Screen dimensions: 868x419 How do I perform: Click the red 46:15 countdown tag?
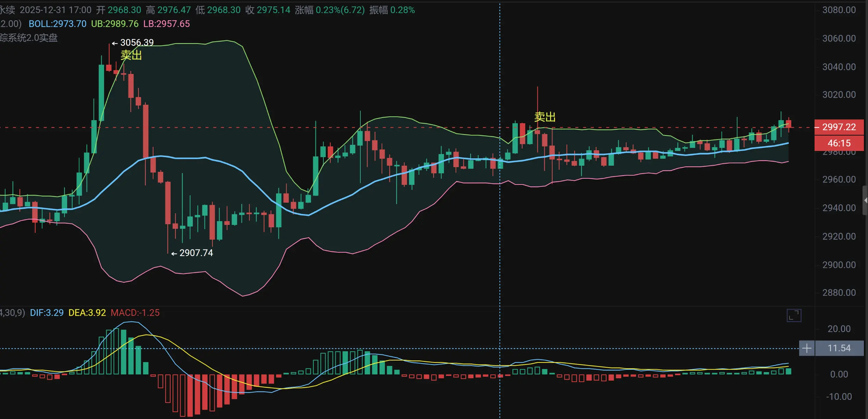pyautogui.click(x=839, y=143)
